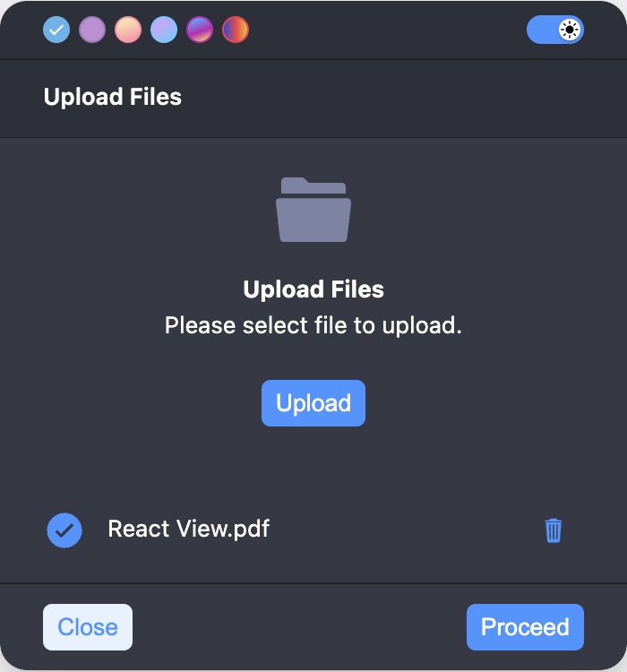
Task: Click the empty drop area beside the folder
Action: click(471, 210)
